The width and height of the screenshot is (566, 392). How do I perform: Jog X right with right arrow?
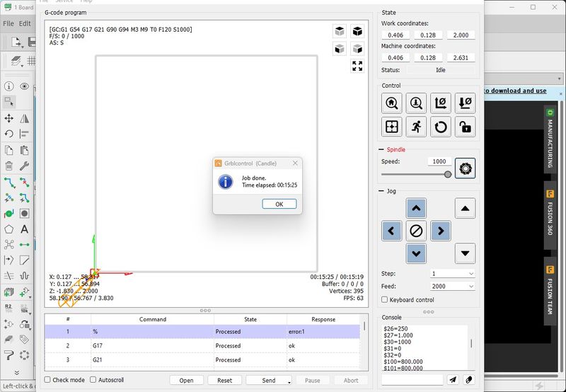pos(440,231)
